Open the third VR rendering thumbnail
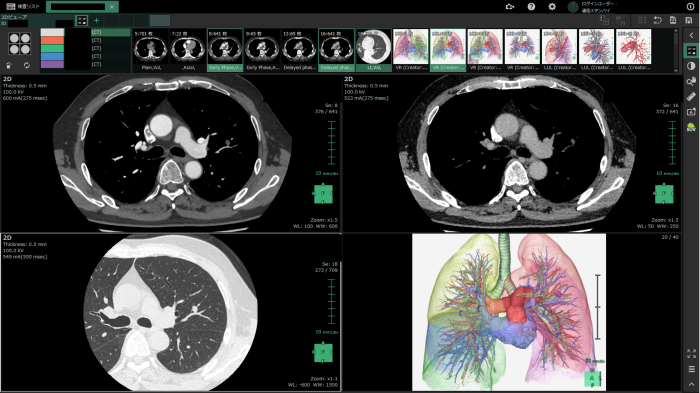The image size is (700, 393). (x=485, y=50)
